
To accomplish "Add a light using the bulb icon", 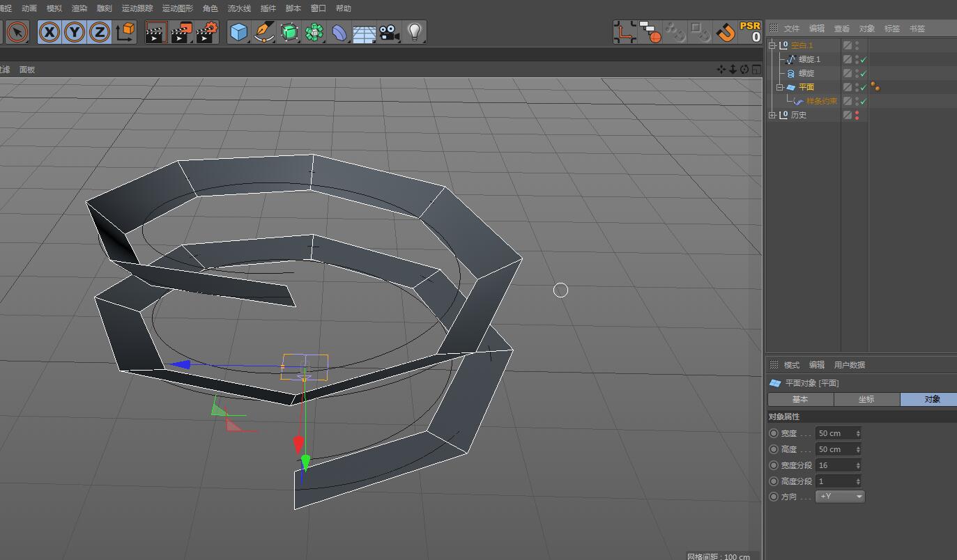I will click(415, 32).
